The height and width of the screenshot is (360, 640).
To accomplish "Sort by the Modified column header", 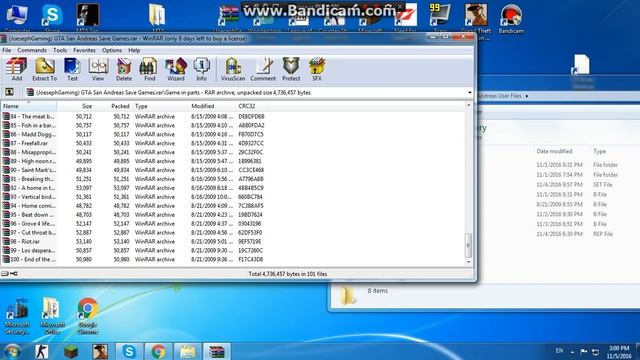I will (x=203, y=106).
